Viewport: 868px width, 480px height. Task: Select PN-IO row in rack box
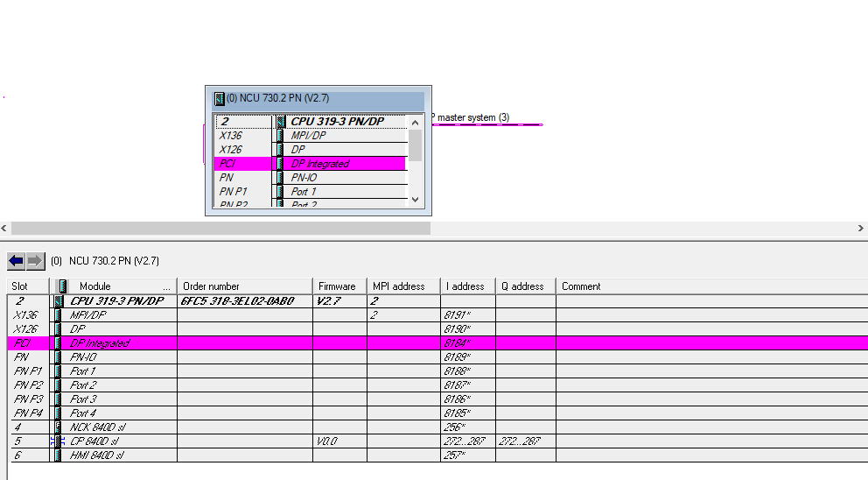311,177
